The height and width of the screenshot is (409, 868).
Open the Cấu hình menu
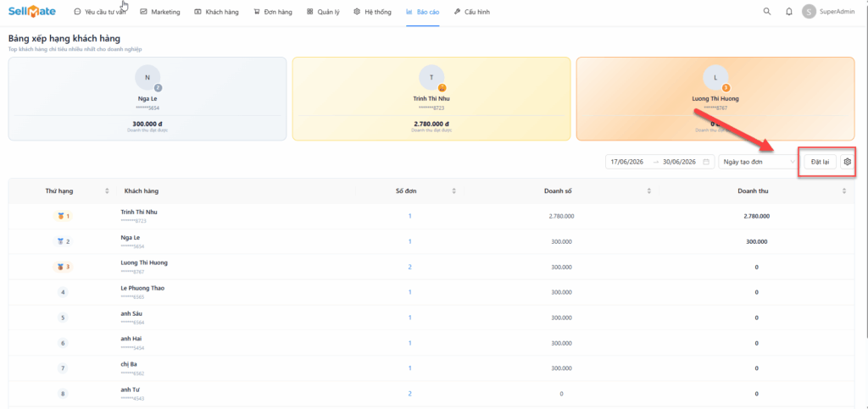tap(471, 12)
